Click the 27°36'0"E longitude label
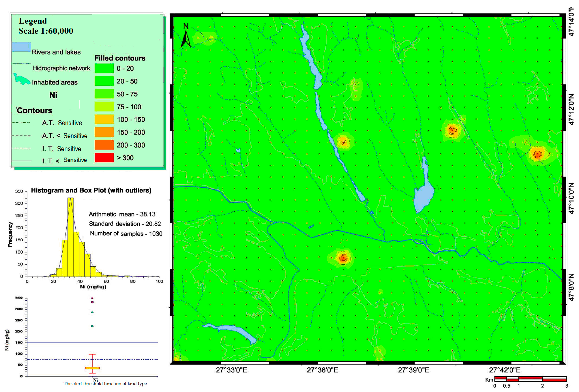This screenshot has height=392, width=579. (x=322, y=370)
